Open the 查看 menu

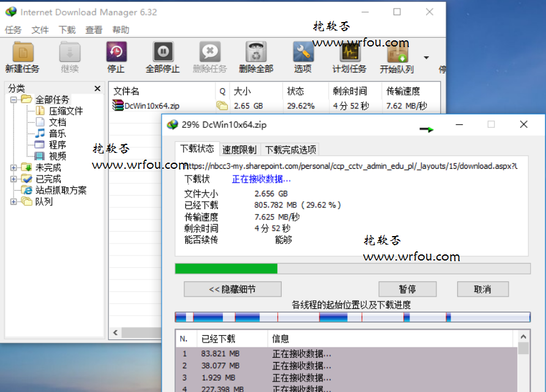click(94, 30)
